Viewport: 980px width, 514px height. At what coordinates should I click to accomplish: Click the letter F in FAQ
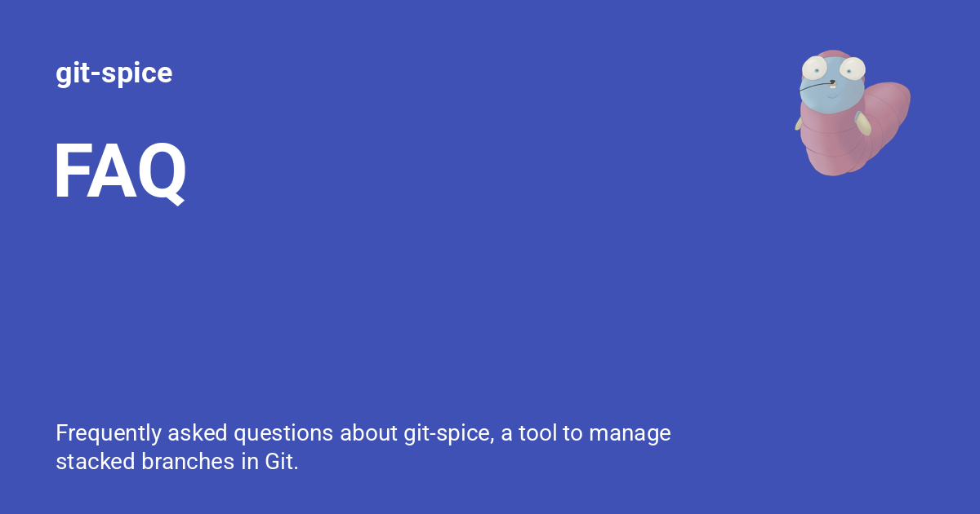point(72,172)
